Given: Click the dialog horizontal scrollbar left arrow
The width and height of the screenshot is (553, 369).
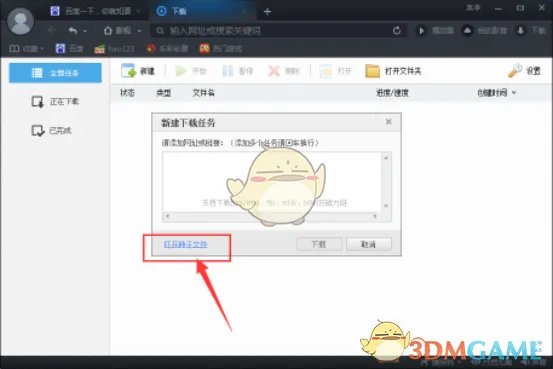Looking at the screenshot, I should pos(168,216).
